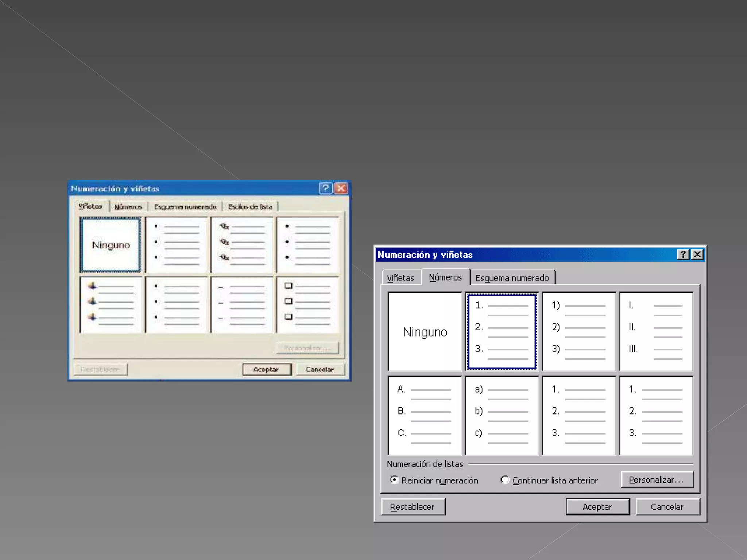This screenshot has width=747, height=560.
Task: Enable Reiniciar numeración radio option
Action: tap(394, 480)
